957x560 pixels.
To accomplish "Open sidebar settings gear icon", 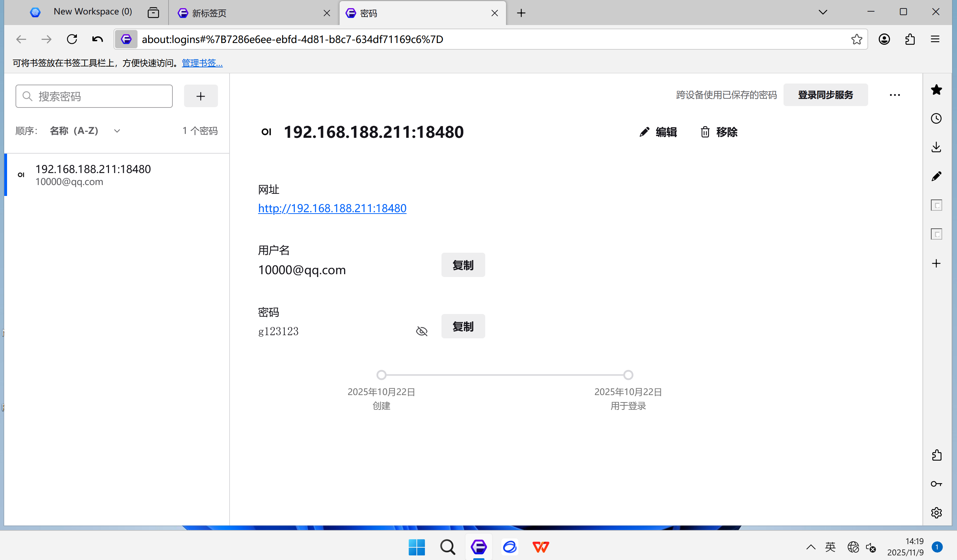I will 936,512.
